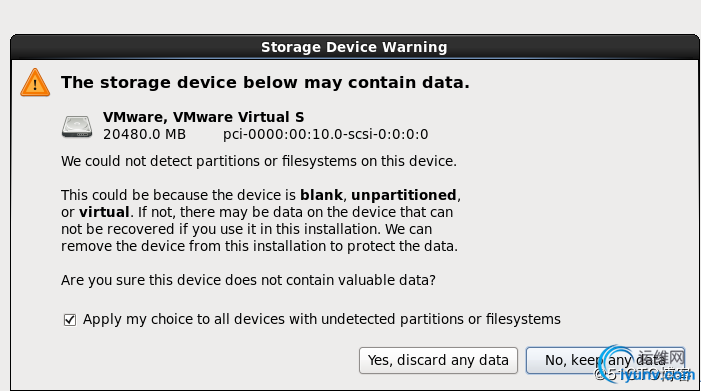Click the 'could not detect partitions' sentence
The width and height of the screenshot is (701, 391).
(x=259, y=161)
